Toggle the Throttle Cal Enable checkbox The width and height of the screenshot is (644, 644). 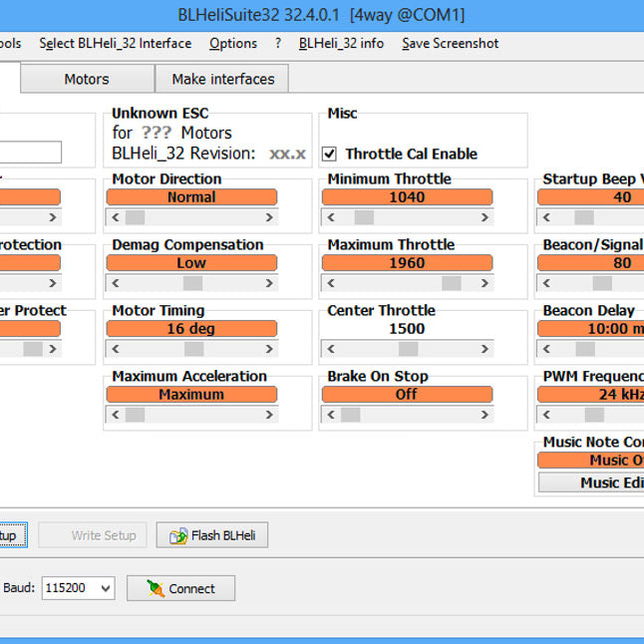click(x=330, y=154)
